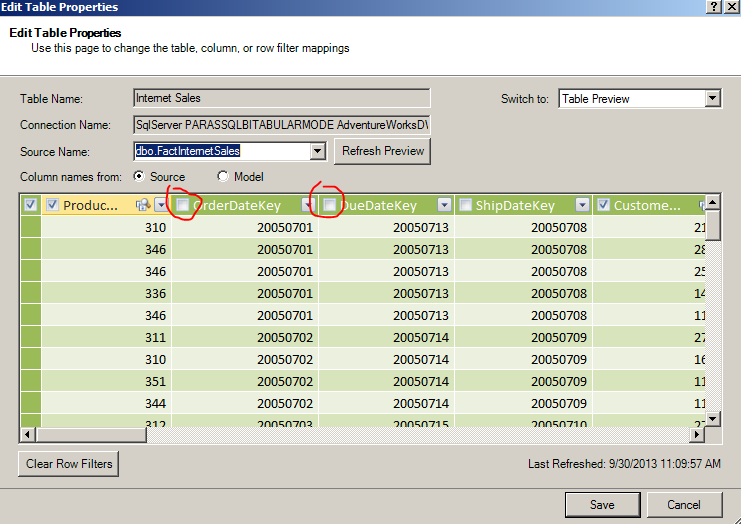Click the Table Name input field
The width and height of the screenshot is (741, 524).
(x=282, y=98)
